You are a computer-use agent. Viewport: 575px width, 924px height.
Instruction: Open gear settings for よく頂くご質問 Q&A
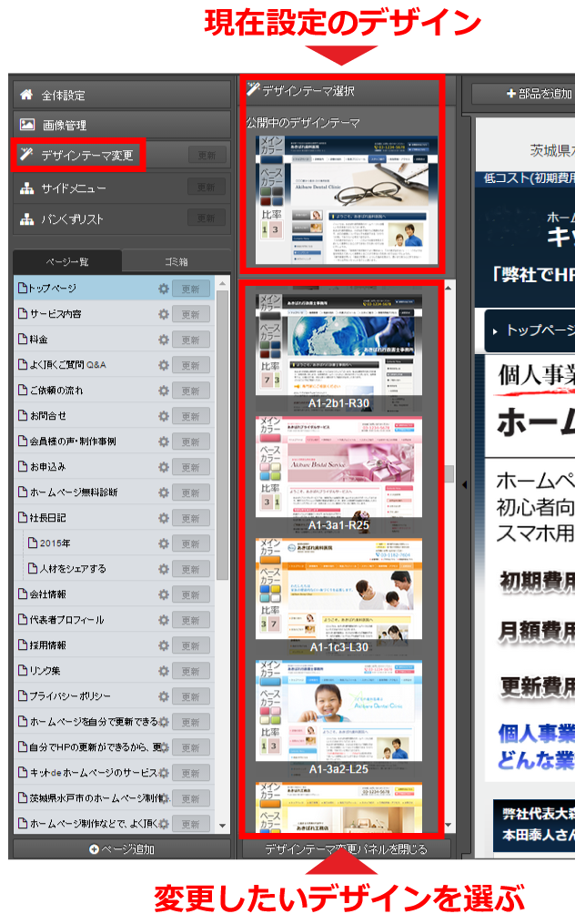point(163,365)
